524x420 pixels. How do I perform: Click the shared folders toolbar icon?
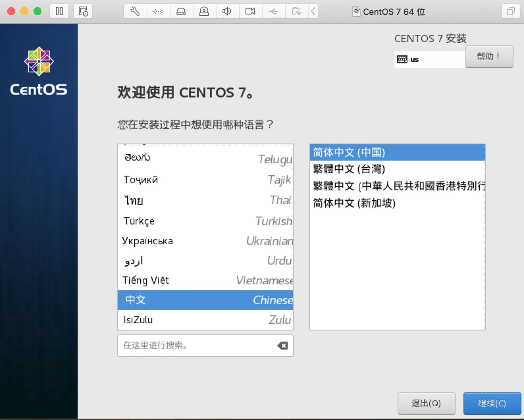(x=296, y=11)
